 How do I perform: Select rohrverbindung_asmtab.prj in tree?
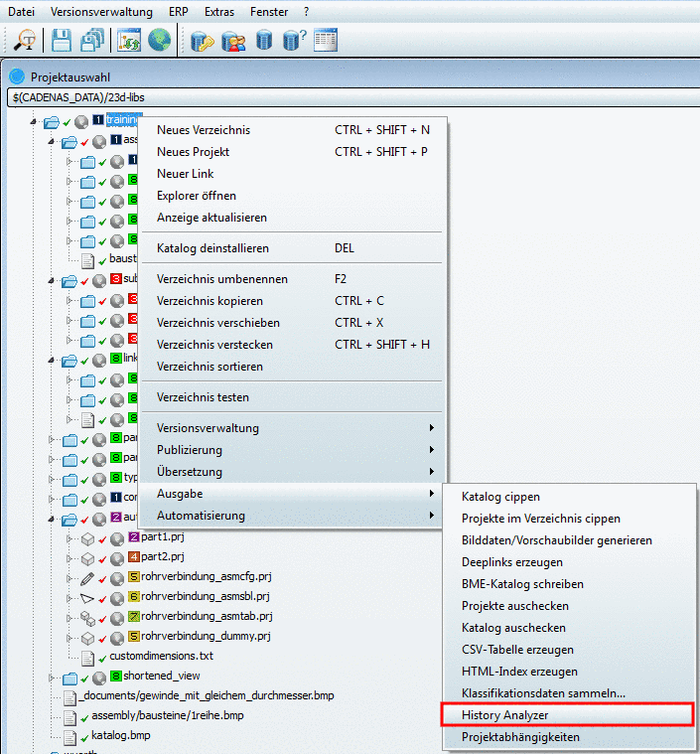[x=207, y=616]
